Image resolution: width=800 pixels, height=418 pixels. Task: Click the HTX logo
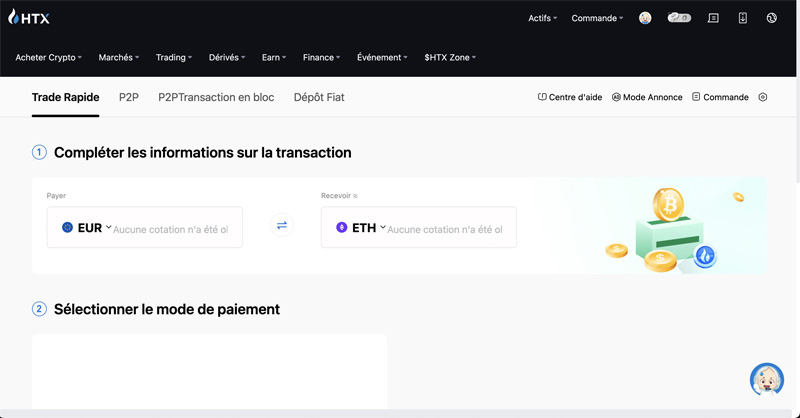point(29,17)
